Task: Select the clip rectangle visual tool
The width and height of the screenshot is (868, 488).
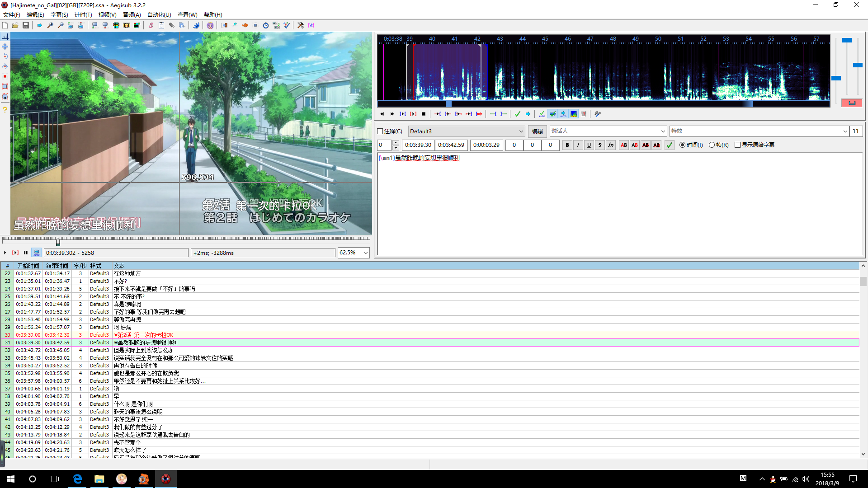Action: [5, 86]
